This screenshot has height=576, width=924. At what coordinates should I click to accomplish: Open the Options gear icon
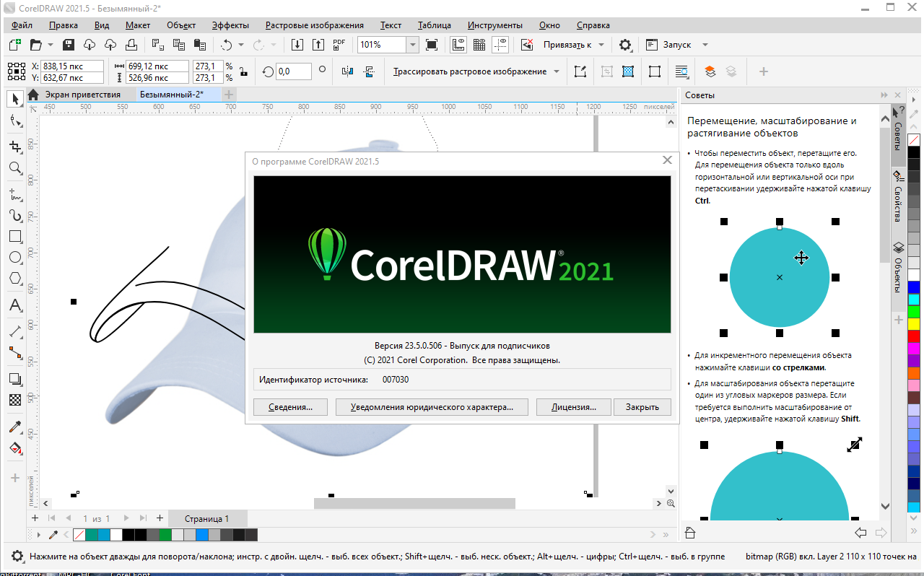pyautogui.click(x=625, y=45)
